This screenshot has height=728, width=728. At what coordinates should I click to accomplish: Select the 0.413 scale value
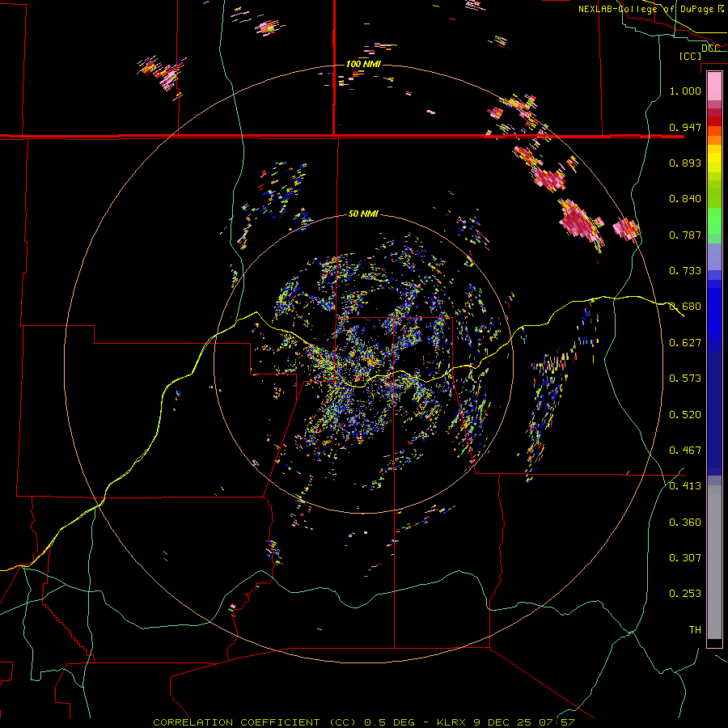pyautogui.click(x=685, y=486)
